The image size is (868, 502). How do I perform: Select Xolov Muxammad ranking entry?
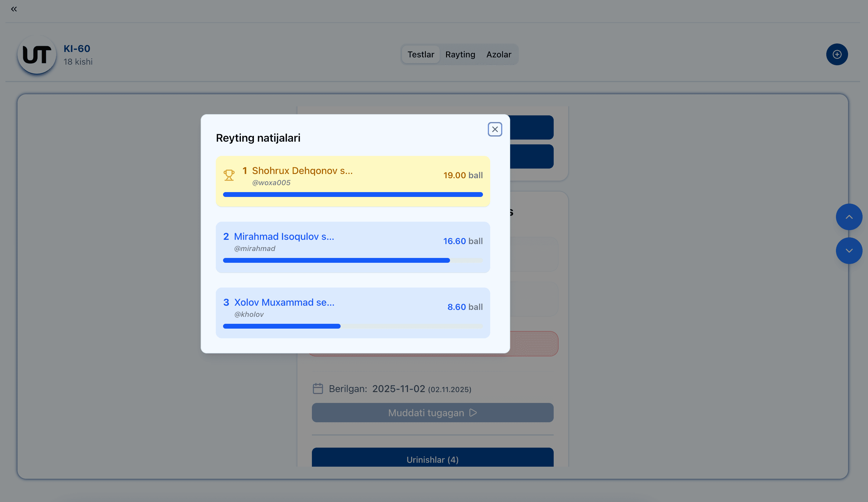pos(353,313)
